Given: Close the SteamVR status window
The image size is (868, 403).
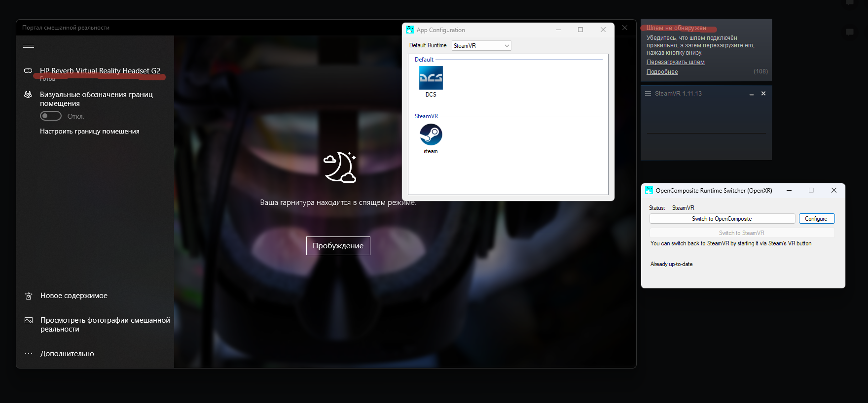Looking at the screenshot, I should tap(763, 93).
